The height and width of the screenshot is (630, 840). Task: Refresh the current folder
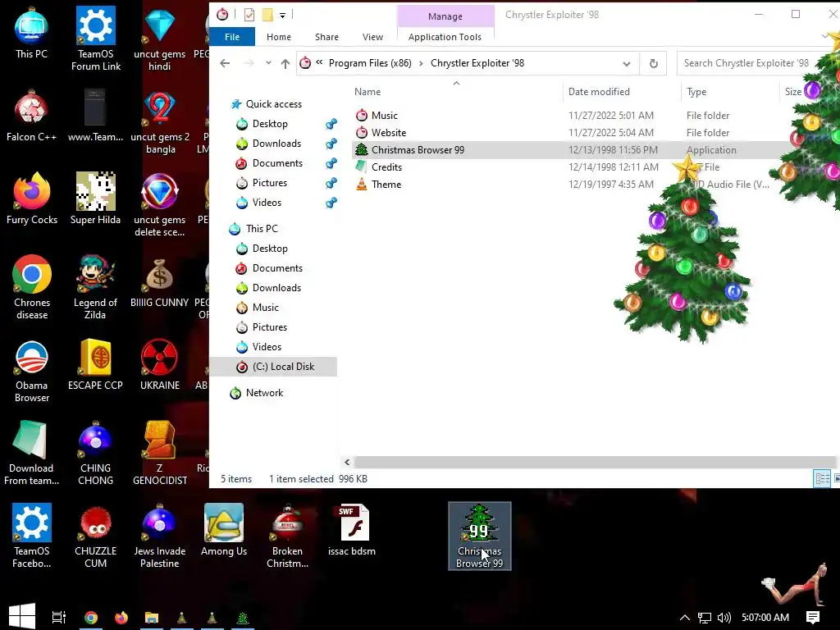click(x=654, y=64)
